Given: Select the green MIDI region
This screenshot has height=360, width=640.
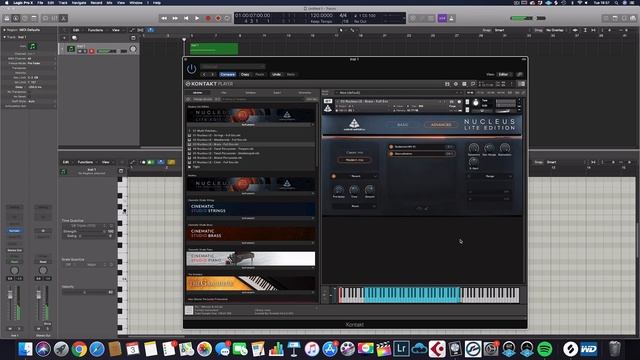Looking at the screenshot, I should pos(214,49).
